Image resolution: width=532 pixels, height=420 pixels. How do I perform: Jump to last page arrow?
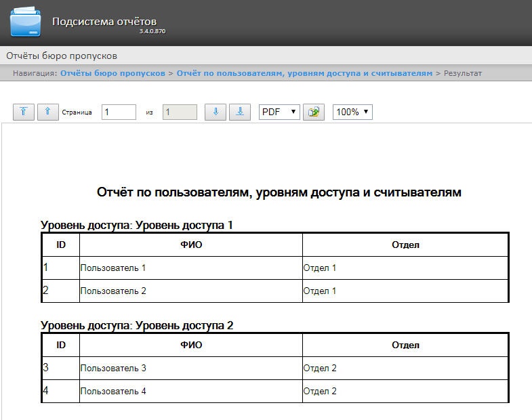(x=240, y=112)
